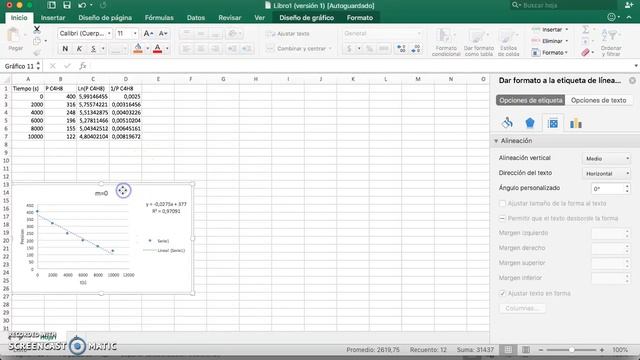640x360 pixels.
Task: Click the Copy icon below scissors
Action: pyautogui.click(x=37, y=41)
